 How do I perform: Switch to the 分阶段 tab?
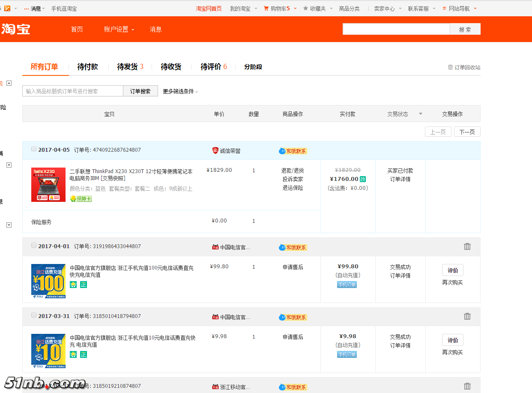(x=253, y=67)
